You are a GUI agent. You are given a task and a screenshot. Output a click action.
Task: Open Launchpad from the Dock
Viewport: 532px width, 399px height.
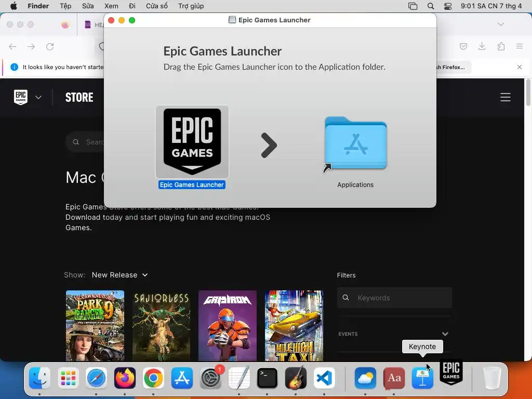click(68, 378)
